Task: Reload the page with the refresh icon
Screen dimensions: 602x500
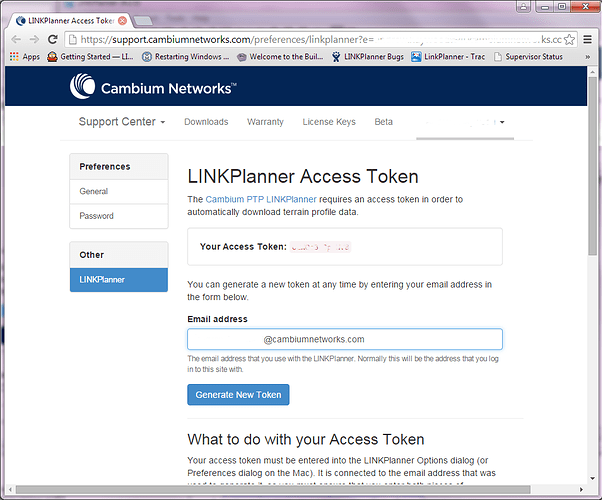Action: (53, 39)
